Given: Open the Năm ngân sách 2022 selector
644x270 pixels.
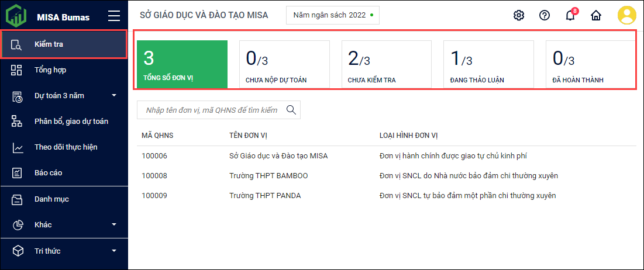Looking at the screenshot, I should pyautogui.click(x=332, y=15).
